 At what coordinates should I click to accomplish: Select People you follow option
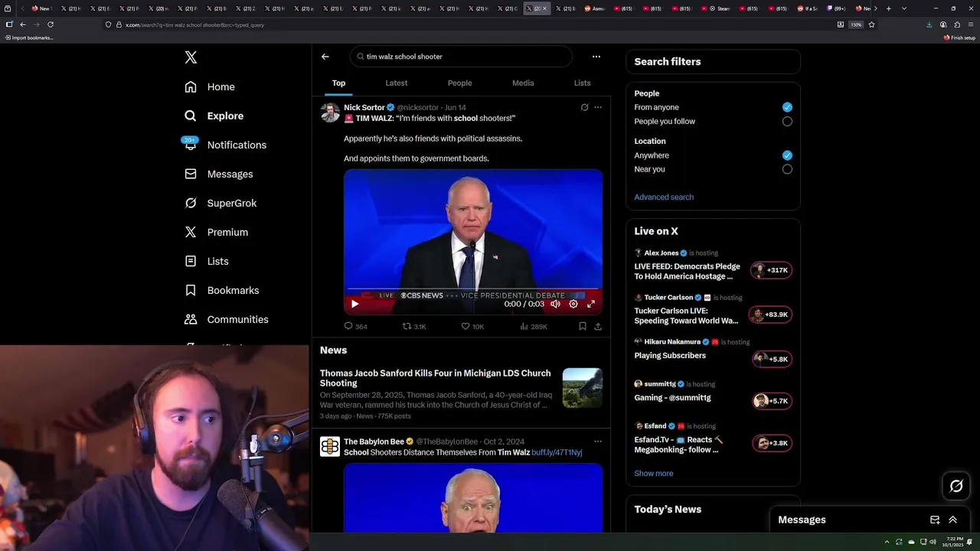(787, 121)
